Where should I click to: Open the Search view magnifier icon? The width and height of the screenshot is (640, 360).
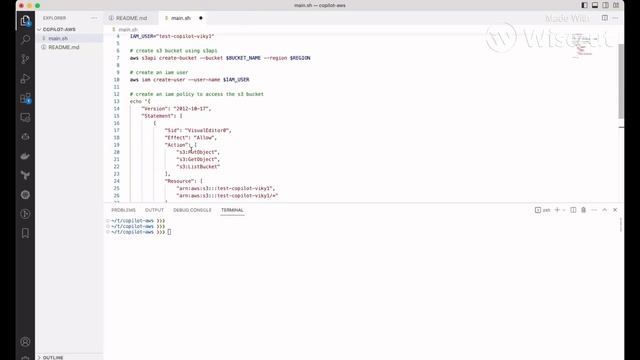25,40
